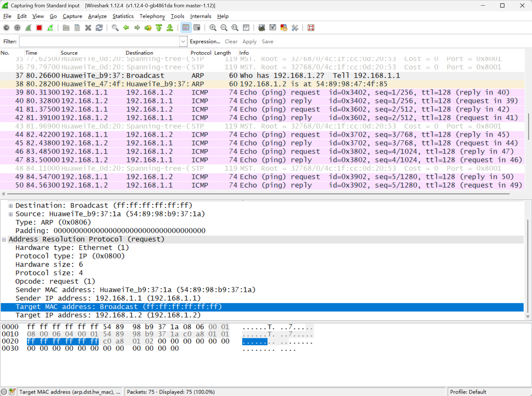Open the Capture menu
The width and height of the screenshot is (532, 396).
72,16
